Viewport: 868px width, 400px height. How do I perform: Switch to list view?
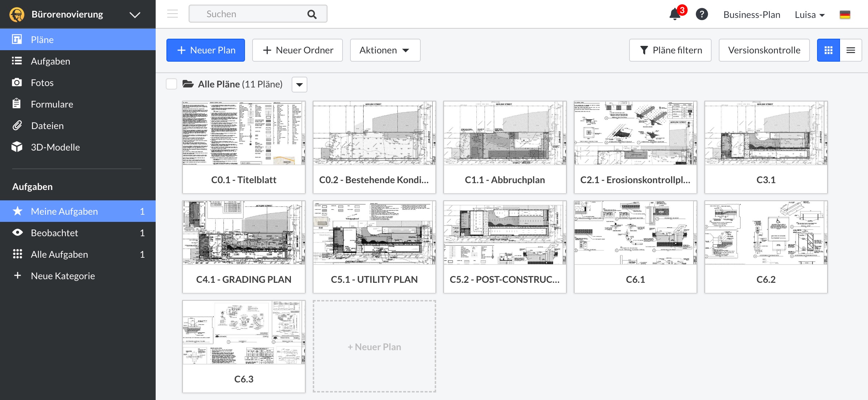pos(851,50)
